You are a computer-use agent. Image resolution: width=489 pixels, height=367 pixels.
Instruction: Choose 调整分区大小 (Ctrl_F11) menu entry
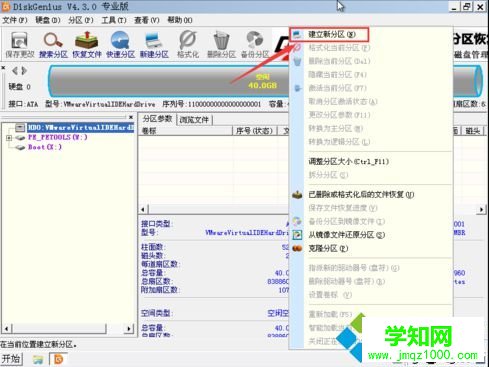[x=349, y=162]
